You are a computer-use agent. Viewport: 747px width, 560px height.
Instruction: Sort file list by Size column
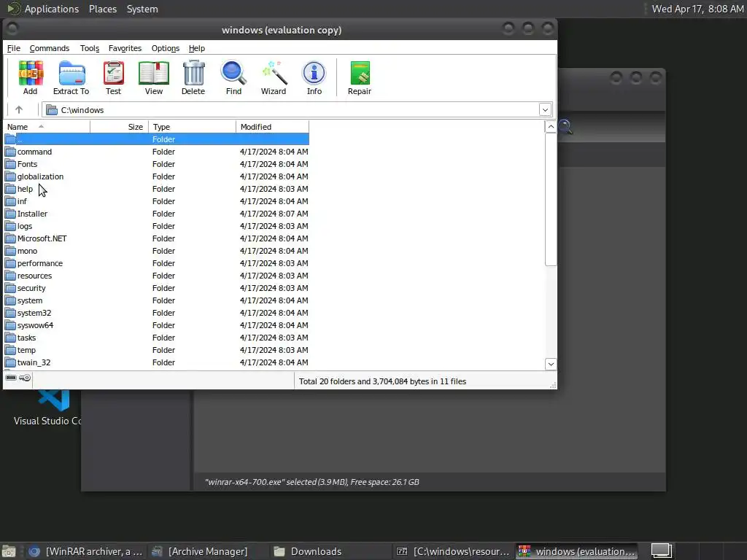119,127
